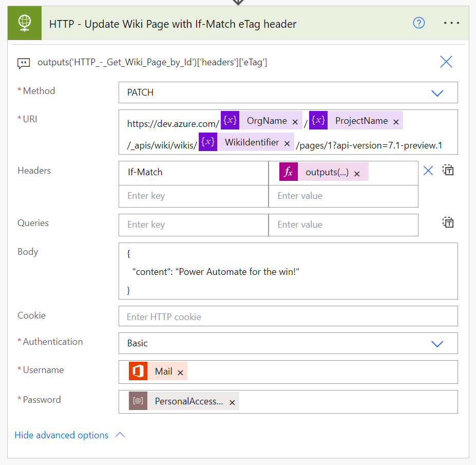
Task: Click the help question mark icon
Action: tap(418, 23)
